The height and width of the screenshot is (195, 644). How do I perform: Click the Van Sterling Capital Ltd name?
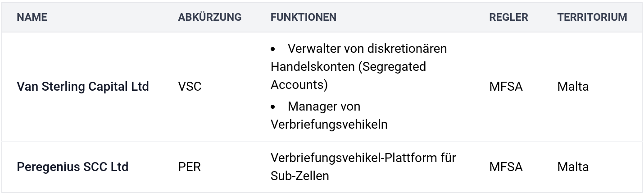[83, 87]
